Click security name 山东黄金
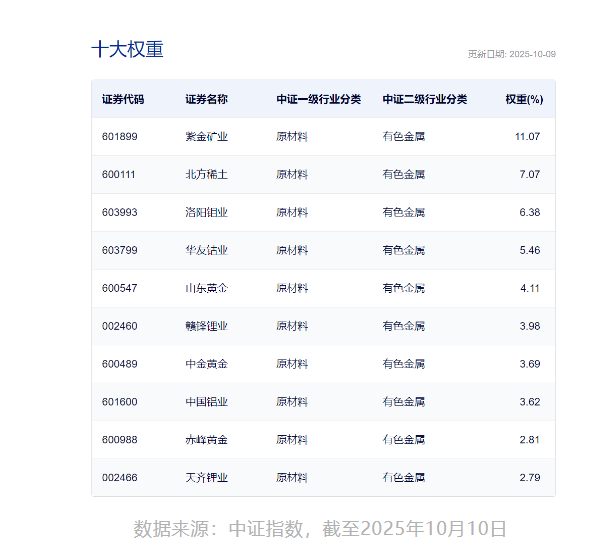Screen dimensions: 602x558 pos(207,288)
